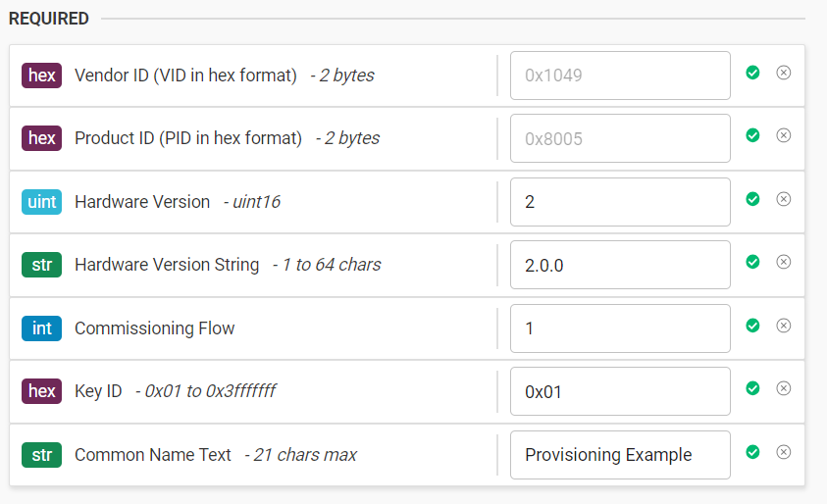Click the clear icon for Hardware Version

click(x=783, y=199)
